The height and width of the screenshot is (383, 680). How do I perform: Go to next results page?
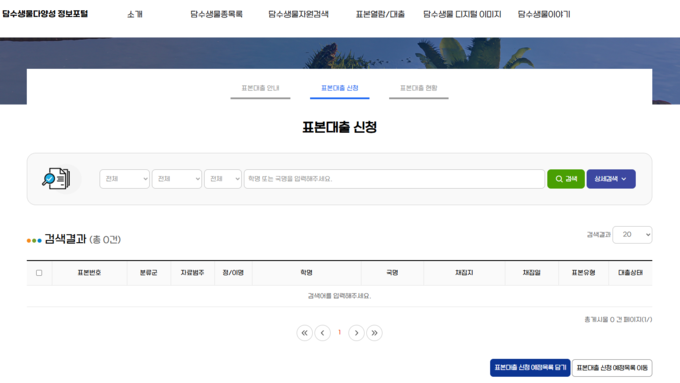pyautogui.click(x=356, y=333)
